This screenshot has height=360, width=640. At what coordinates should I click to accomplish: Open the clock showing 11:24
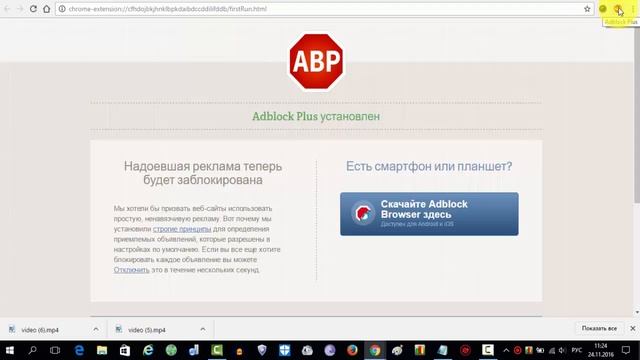click(x=601, y=350)
